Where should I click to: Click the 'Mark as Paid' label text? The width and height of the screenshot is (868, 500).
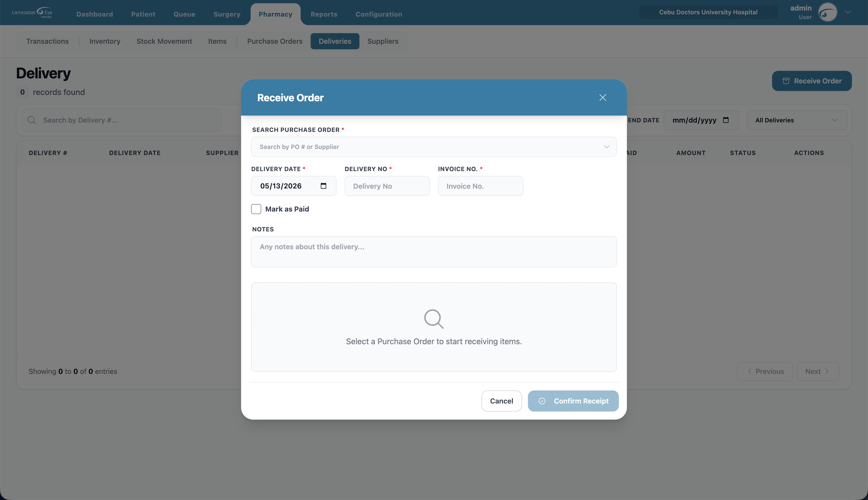pos(287,209)
